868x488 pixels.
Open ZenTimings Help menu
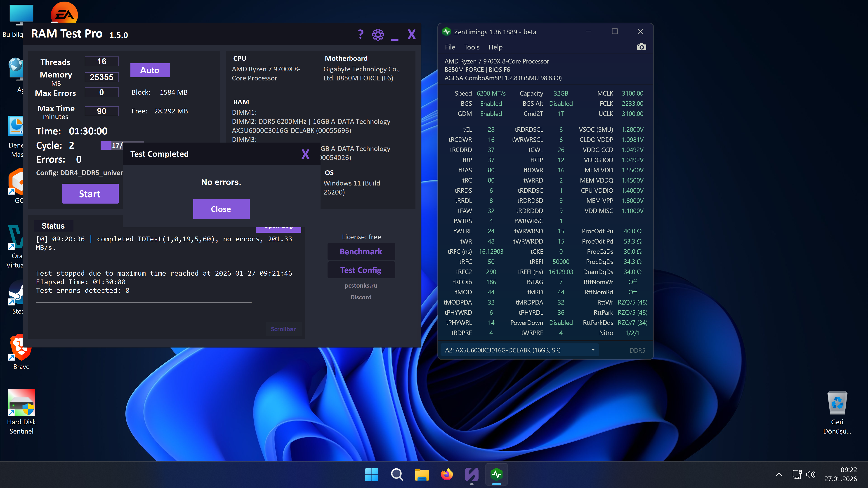(x=495, y=47)
